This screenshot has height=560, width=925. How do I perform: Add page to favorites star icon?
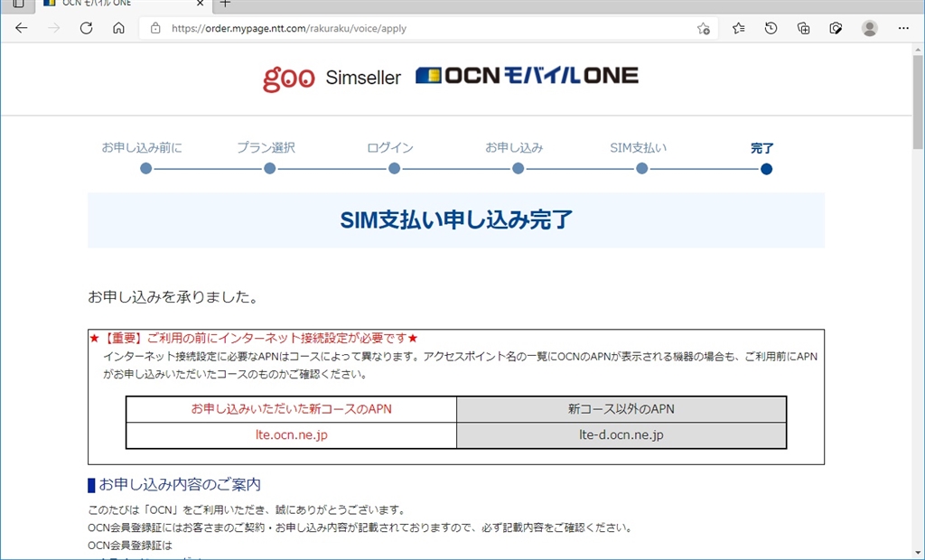703,28
